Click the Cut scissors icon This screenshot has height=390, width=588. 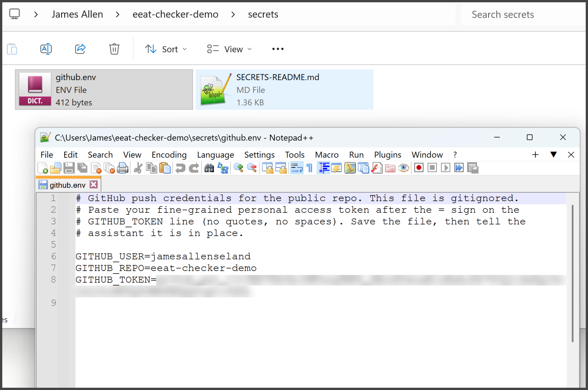coord(138,168)
